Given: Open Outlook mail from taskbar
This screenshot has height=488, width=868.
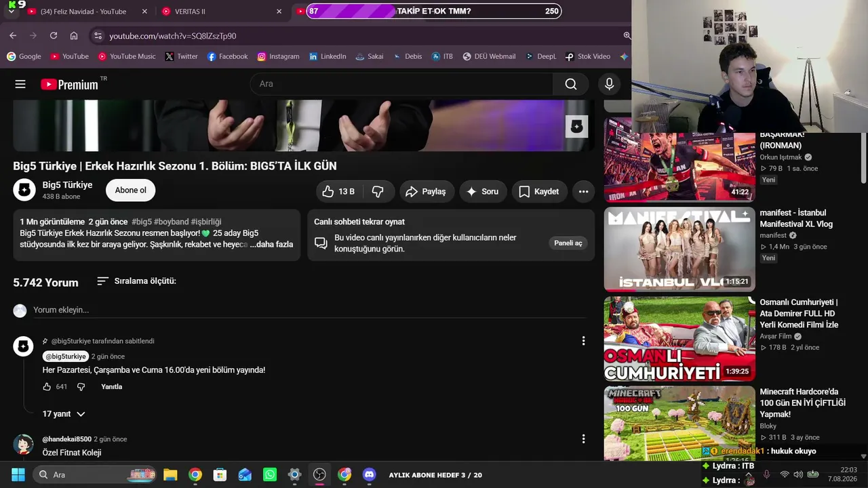Looking at the screenshot, I should coord(245,474).
